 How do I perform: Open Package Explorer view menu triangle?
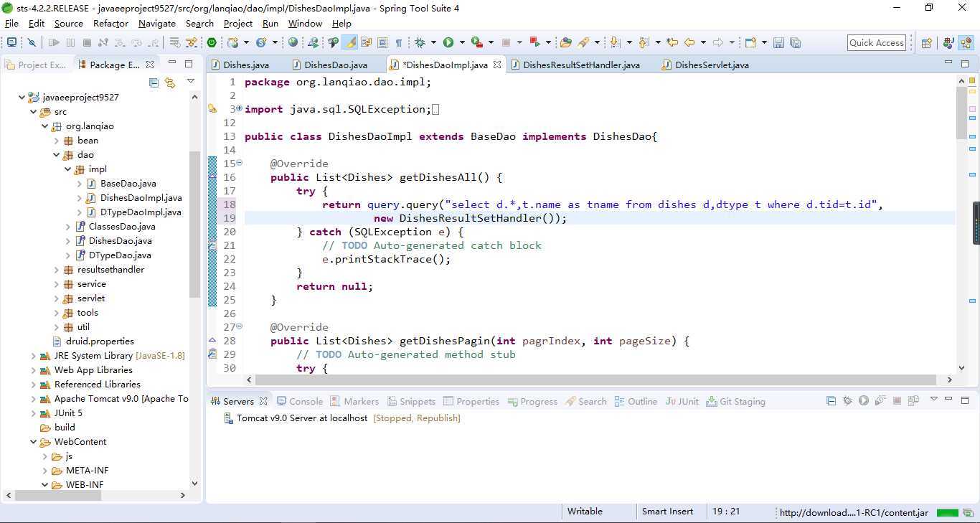pos(191,81)
